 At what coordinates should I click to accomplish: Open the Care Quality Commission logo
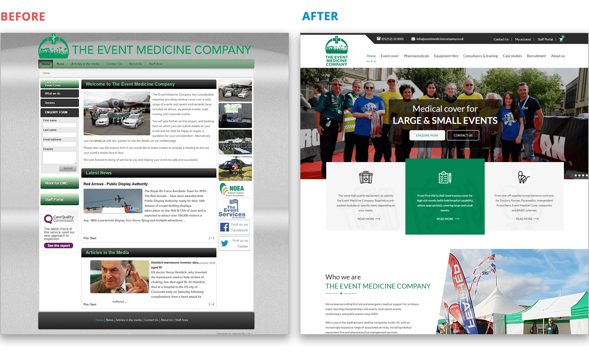[x=59, y=218]
